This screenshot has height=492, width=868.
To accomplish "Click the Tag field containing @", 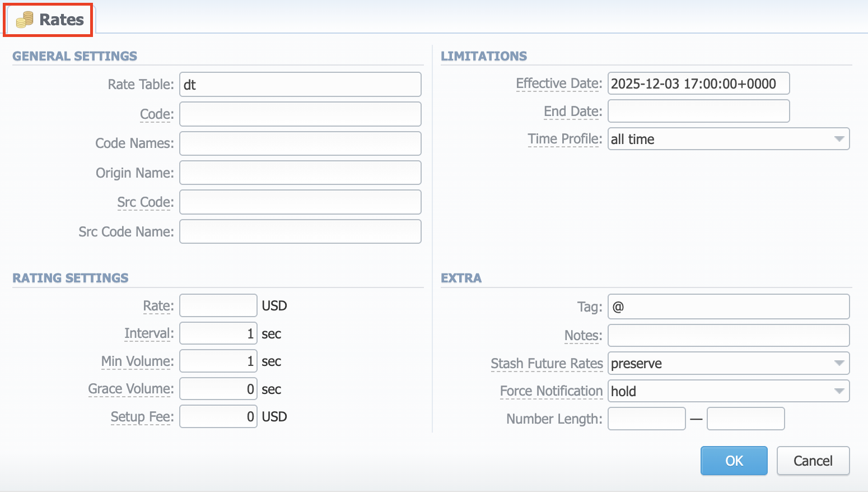I will point(727,307).
